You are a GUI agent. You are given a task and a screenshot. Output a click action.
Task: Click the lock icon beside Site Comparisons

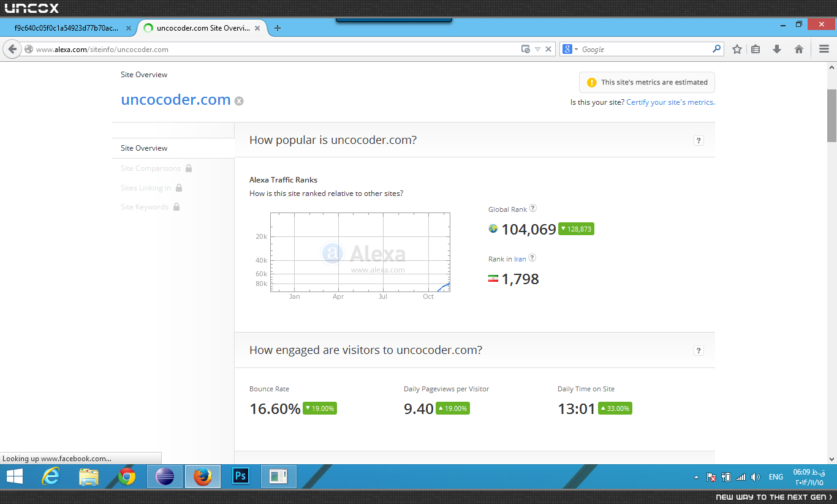(x=189, y=168)
